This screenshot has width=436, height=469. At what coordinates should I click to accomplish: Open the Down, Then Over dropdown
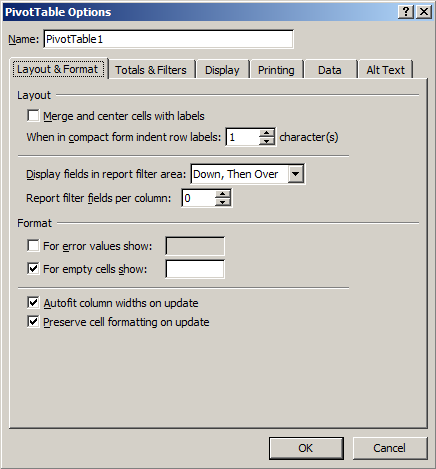pos(296,174)
